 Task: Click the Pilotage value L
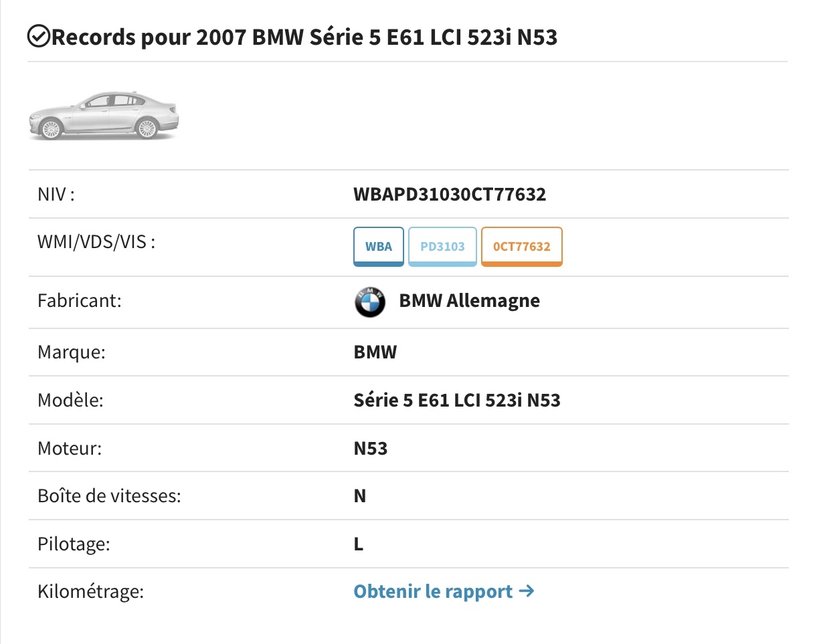[359, 544]
